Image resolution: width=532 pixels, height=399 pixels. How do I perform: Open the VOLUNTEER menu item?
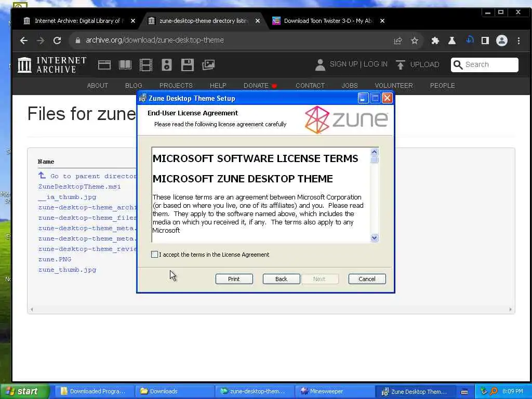point(394,86)
